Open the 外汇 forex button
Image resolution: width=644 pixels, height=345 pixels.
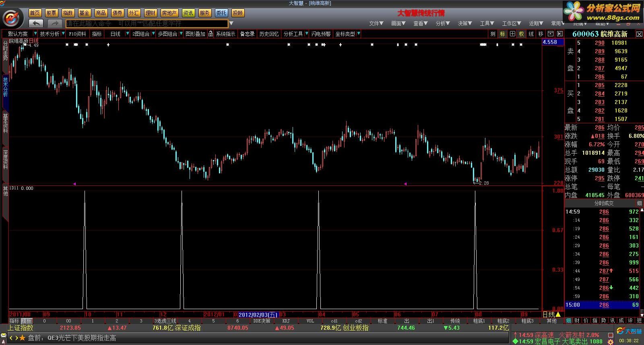(x=134, y=13)
